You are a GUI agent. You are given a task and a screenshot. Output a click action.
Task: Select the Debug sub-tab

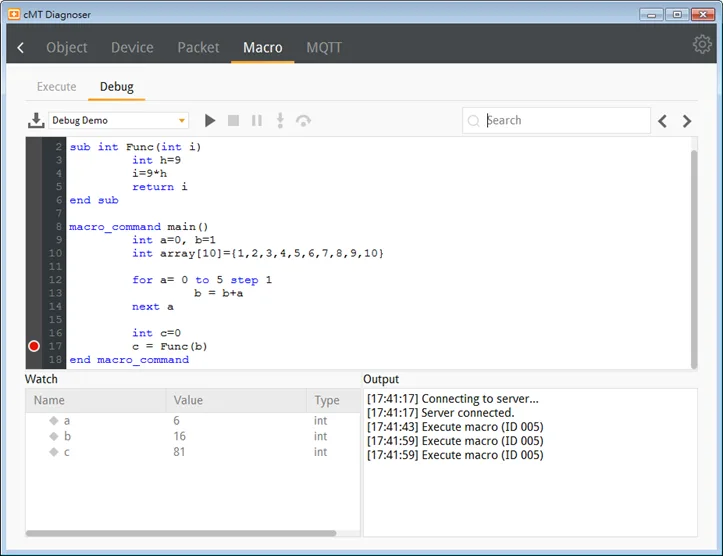point(117,87)
